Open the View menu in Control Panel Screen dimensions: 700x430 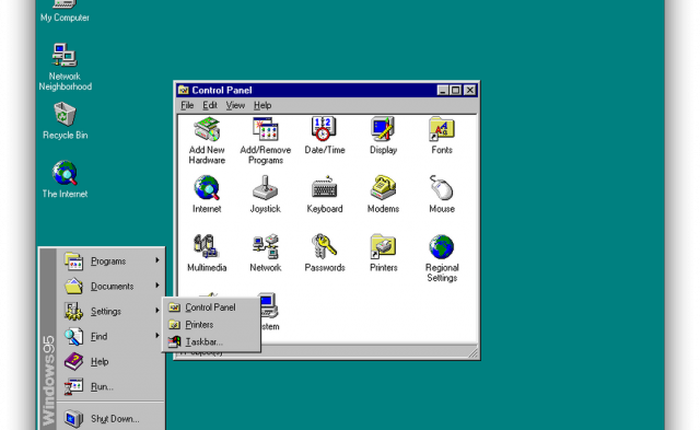[x=235, y=105]
